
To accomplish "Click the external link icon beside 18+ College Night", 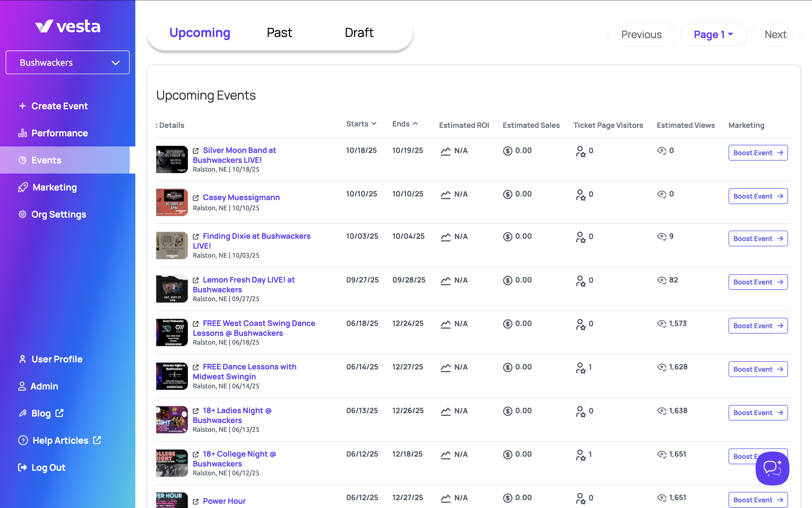I will [196, 454].
